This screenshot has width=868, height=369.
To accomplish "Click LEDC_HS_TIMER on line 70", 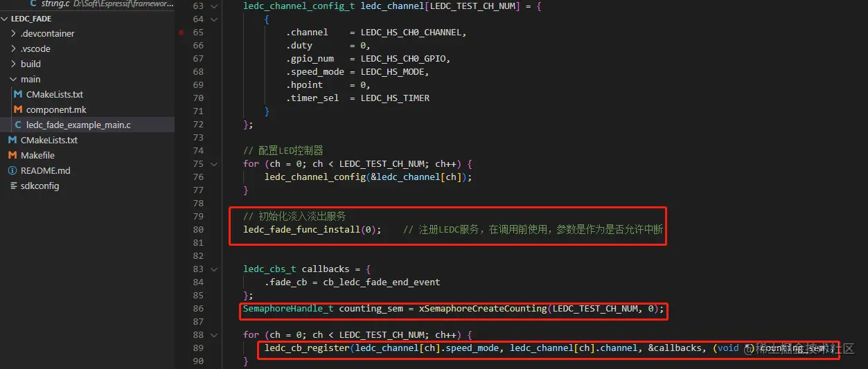I will 395,98.
